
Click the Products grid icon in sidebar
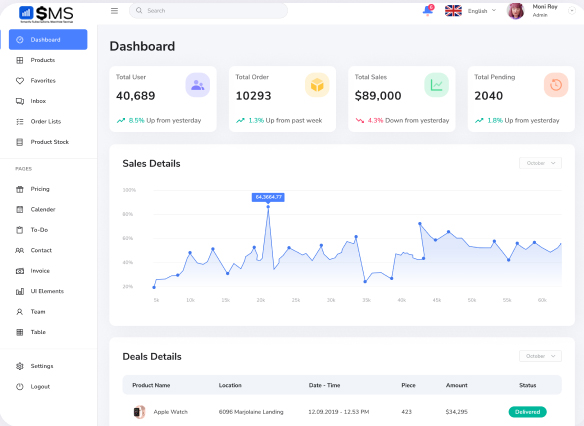coord(20,60)
